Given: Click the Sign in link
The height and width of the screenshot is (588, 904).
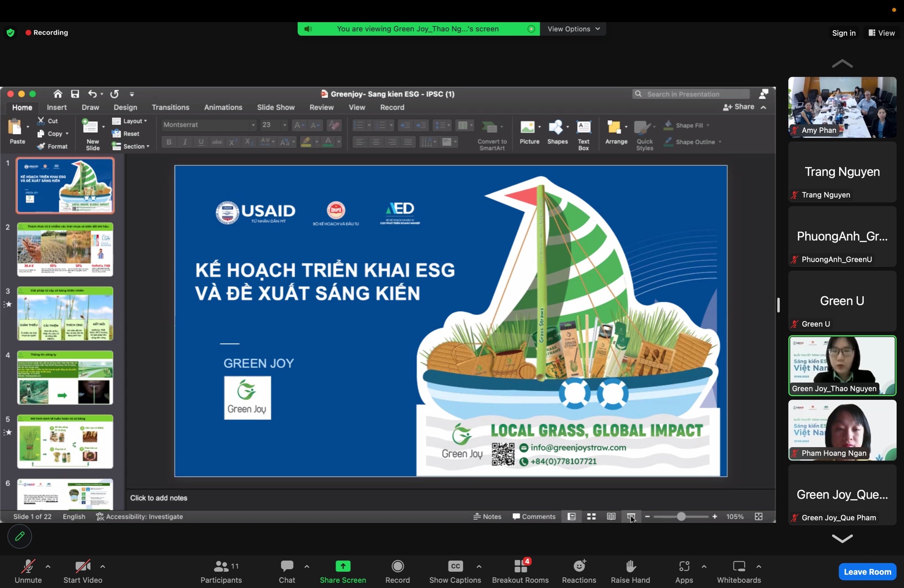Looking at the screenshot, I should click(843, 33).
